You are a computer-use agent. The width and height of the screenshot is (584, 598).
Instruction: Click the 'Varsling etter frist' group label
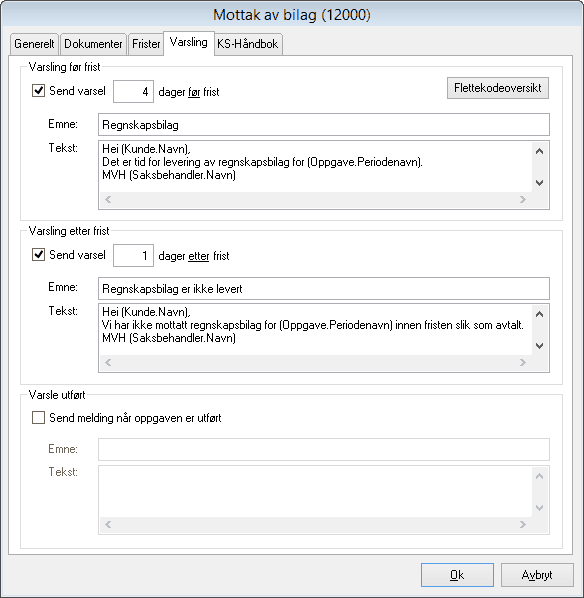click(x=69, y=231)
